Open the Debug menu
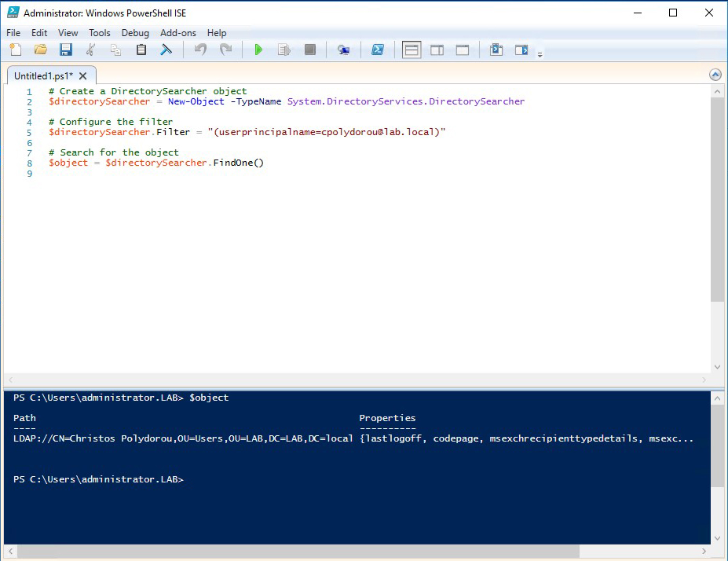The width and height of the screenshot is (728, 561). click(x=135, y=33)
